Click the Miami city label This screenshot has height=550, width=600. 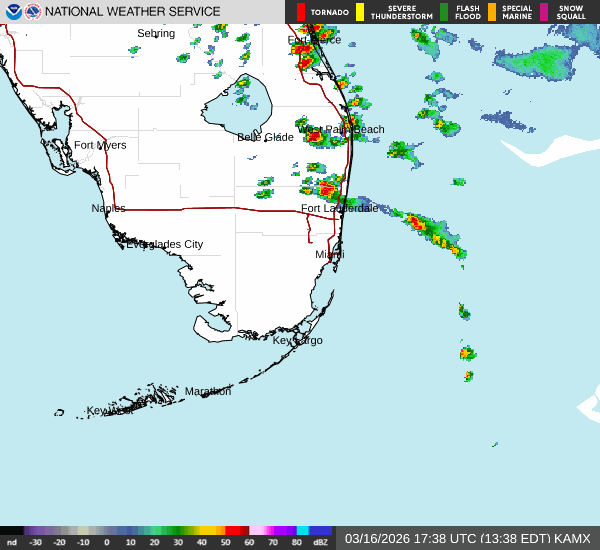tap(330, 255)
